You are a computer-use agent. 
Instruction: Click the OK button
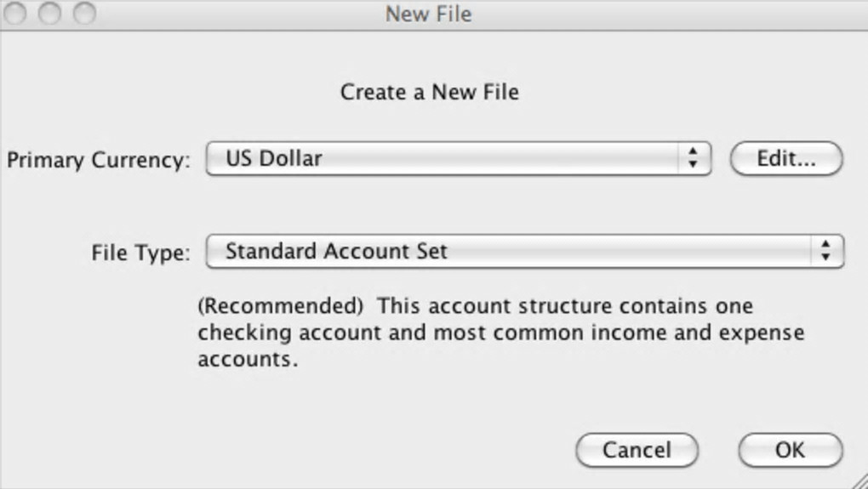(x=790, y=450)
